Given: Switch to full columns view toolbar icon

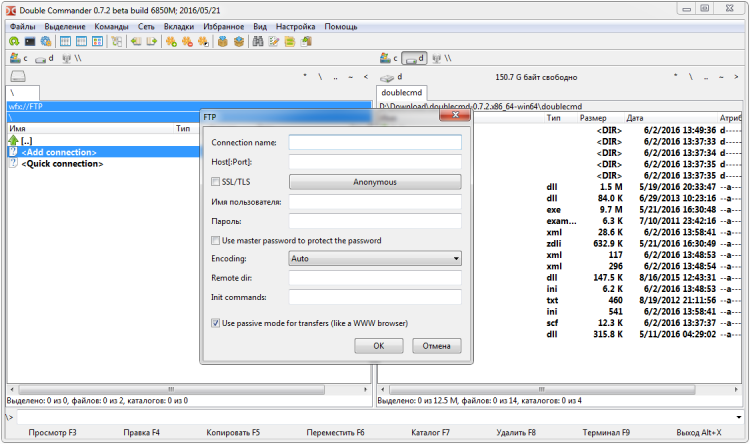Looking at the screenshot, I should click(81, 42).
